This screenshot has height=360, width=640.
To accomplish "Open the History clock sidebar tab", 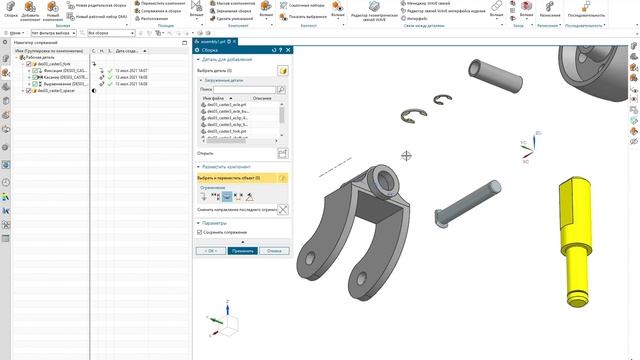I will [x=6, y=182].
